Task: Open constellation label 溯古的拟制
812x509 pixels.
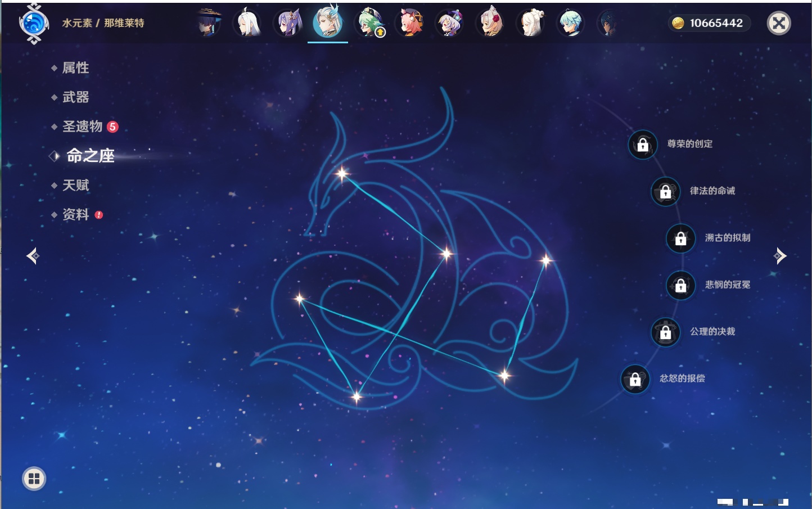Action: click(728, 238)
